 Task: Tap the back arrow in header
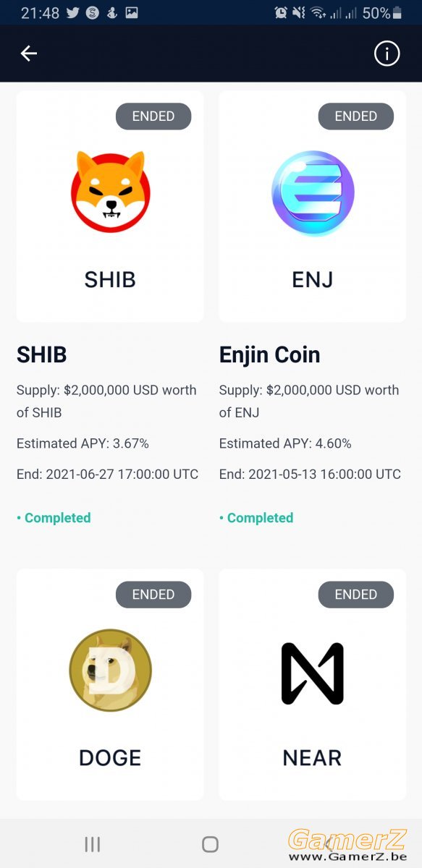coord(28,54)
